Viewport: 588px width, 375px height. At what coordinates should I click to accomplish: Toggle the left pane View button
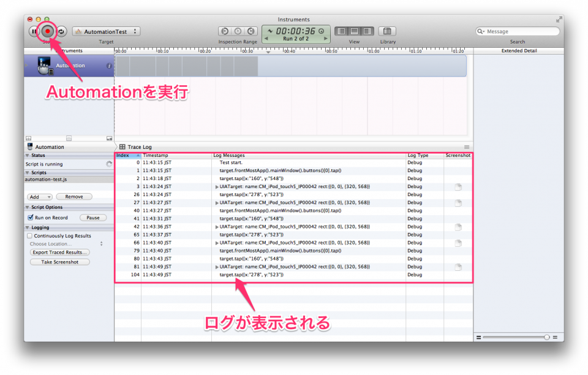tap(341, 31)
